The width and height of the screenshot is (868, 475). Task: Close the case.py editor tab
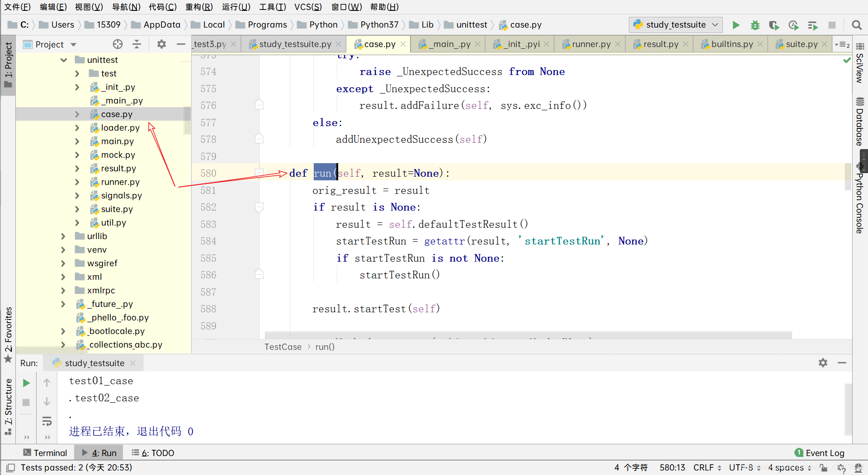(x=403, y=44)
